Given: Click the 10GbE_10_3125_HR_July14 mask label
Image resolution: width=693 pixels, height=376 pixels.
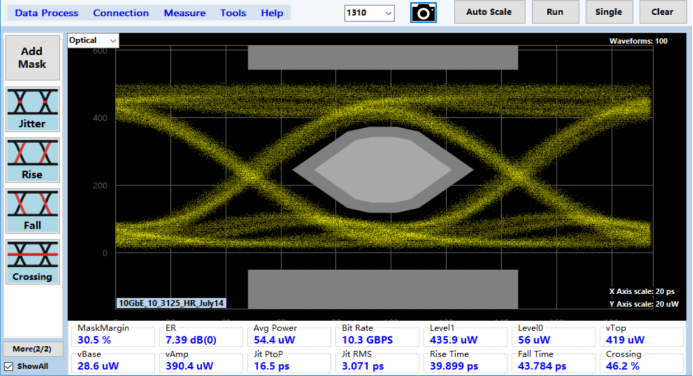Looking at the screenshot, I should [171, 303].
